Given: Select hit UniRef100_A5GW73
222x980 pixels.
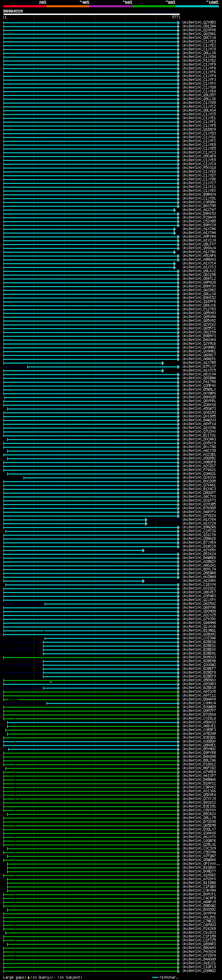Looking at the screenshot, I should tap(199, 408).
